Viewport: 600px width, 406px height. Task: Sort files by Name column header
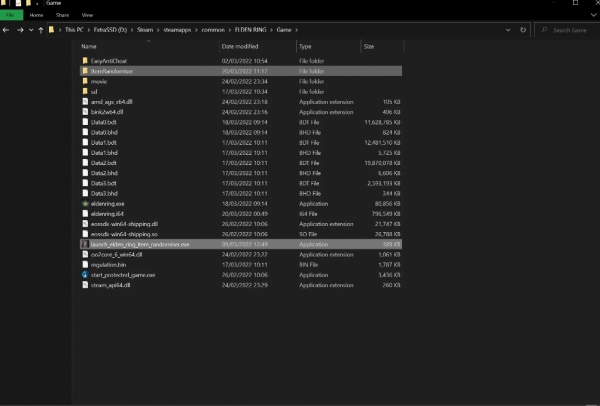[x=89, y=46]
